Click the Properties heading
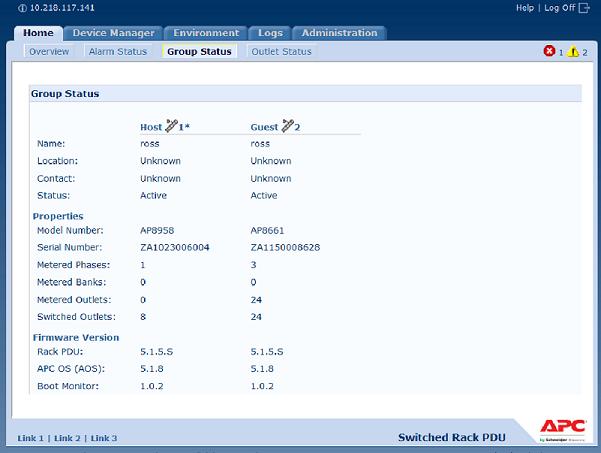Viewport: 601px width, 453px height. [x=58, y=216]
